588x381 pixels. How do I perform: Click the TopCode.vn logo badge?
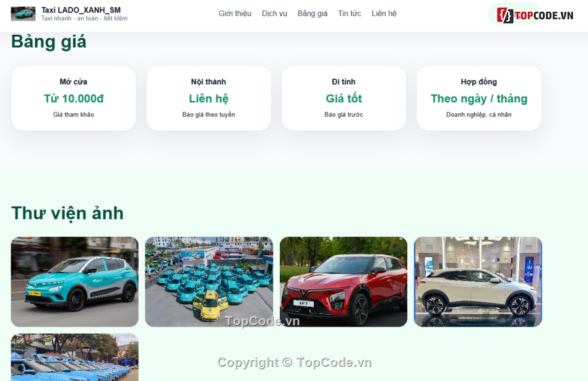[x=534, y=15]
